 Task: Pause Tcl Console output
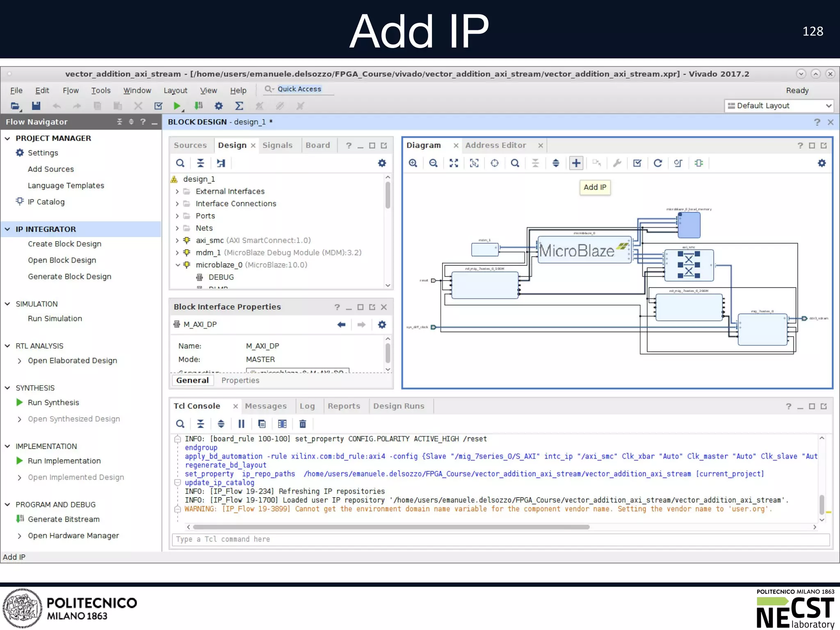pyautogui.click(x=241, y=424)
